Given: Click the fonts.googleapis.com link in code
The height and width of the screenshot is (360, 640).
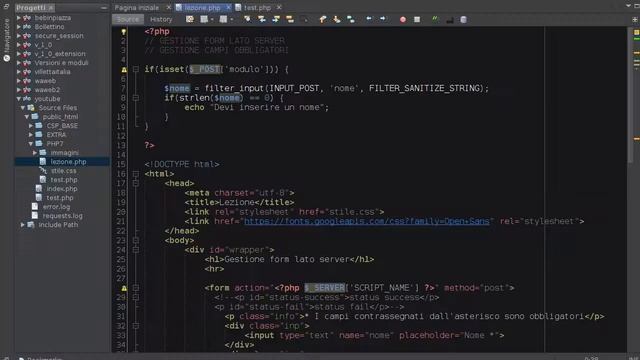Looking at the screenshot, I should click(x=367, y=221).
